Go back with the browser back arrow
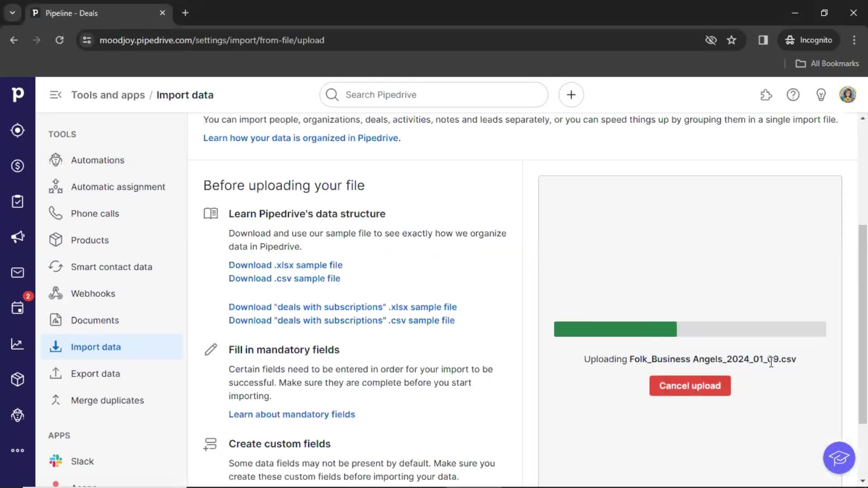This screenshot has width=868, height=488. tap(14, 40)
